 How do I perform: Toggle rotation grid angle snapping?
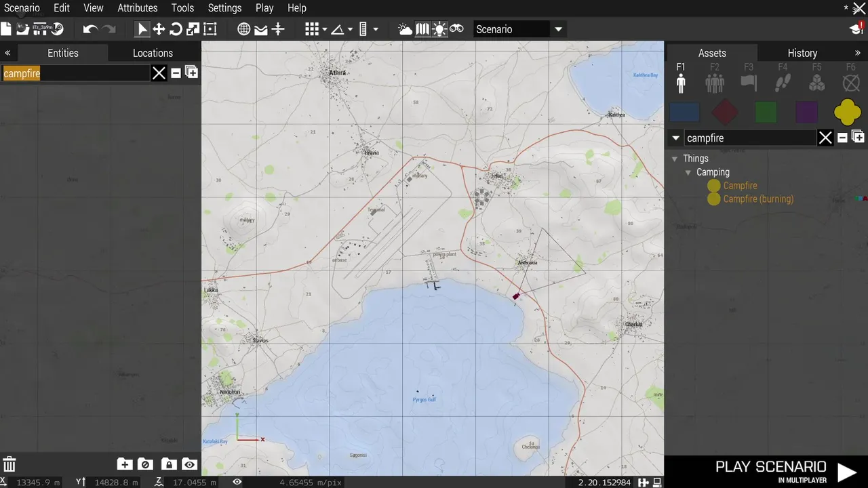tap(337, 29)
